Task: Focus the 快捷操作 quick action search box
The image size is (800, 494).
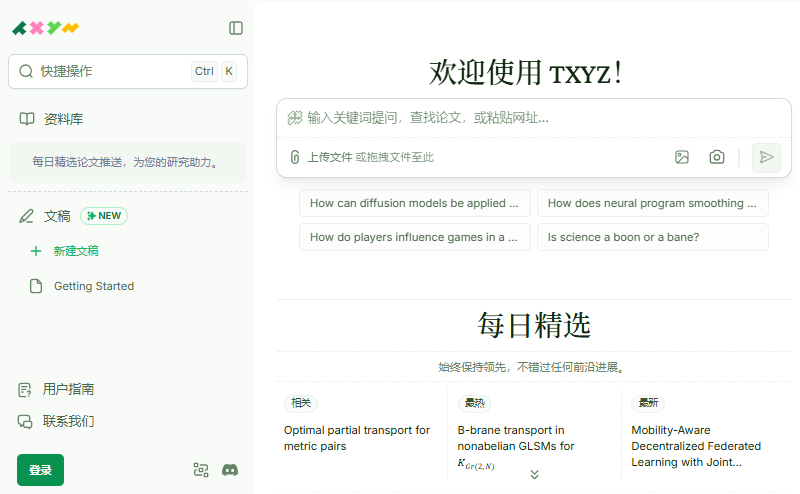Action: point(128,71)
